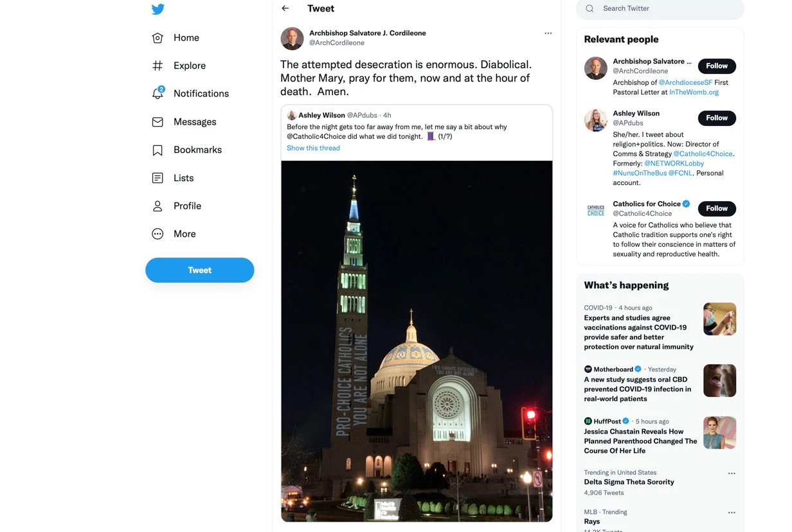This screenshot has height=532, width=792.
Task: Open the basilica night photo
Action: (417, 341)
